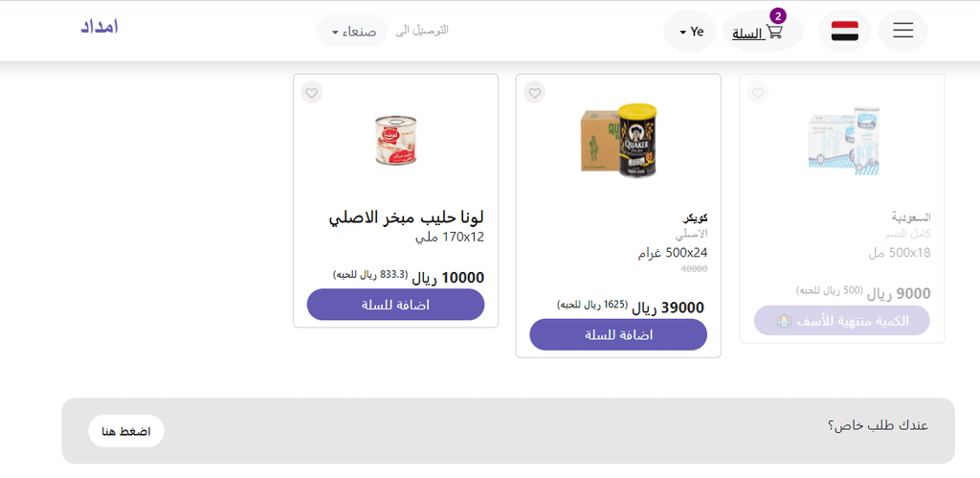Add Quaker oats to cart
This screenshot has height=478, width=980.
click(618, 334)
